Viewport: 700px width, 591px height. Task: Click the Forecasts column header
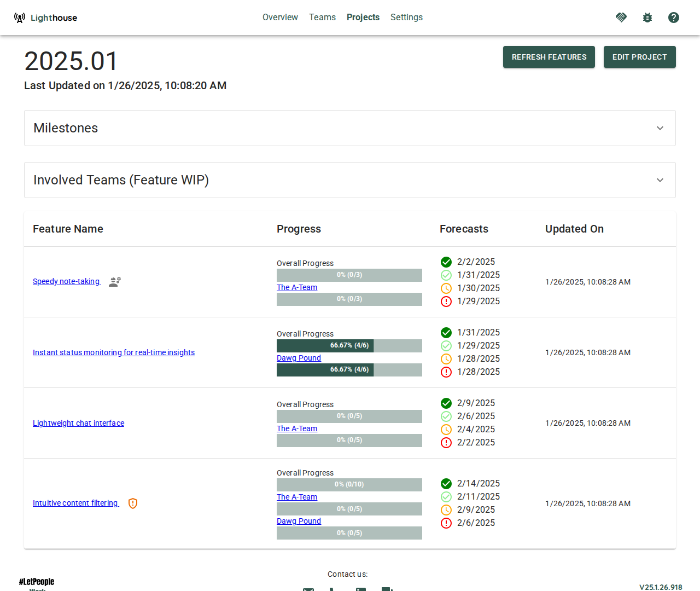coord(464,229)
